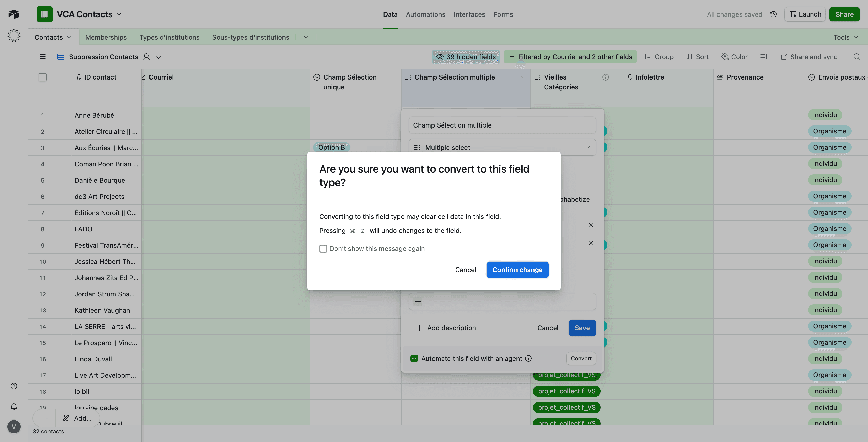Open the Sous-types d'institutions table tab
868x442 pixels.
(250, 37)
